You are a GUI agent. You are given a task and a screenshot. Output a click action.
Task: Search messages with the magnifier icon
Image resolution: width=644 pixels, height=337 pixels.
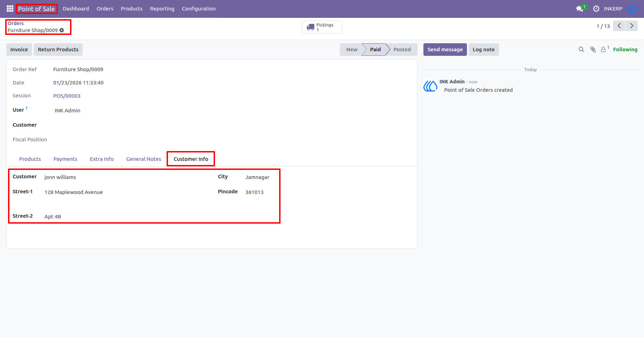point(581,50)
